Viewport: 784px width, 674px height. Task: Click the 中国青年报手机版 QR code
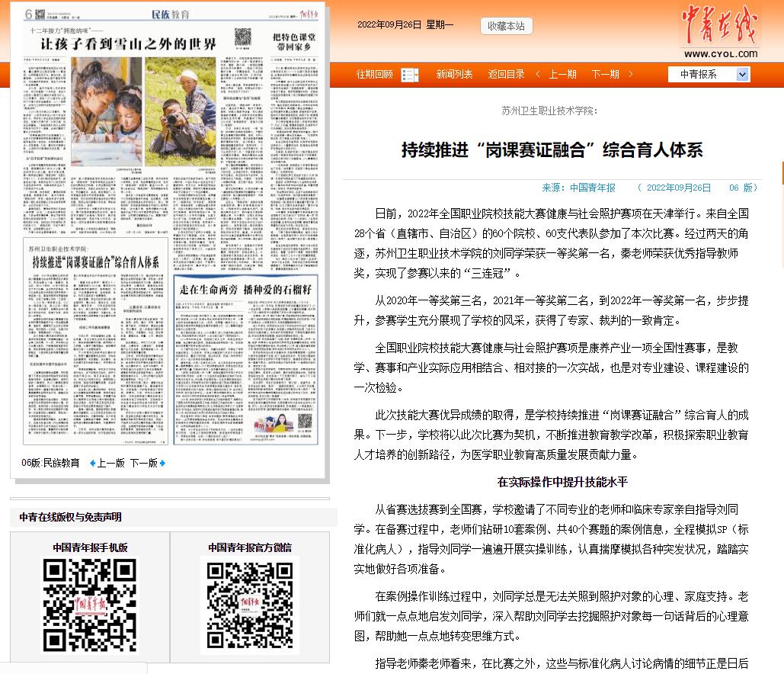tap(89, 605)
